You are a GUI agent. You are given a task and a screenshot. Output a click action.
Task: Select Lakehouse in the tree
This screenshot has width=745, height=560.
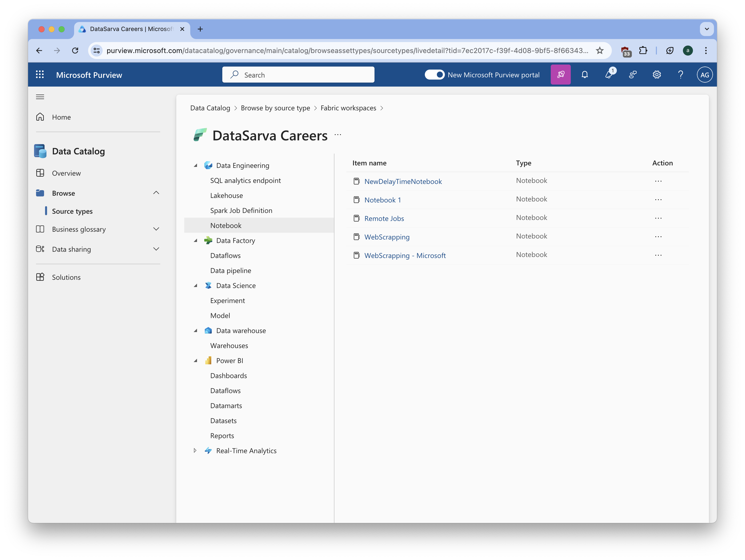(x=226, y=196)
